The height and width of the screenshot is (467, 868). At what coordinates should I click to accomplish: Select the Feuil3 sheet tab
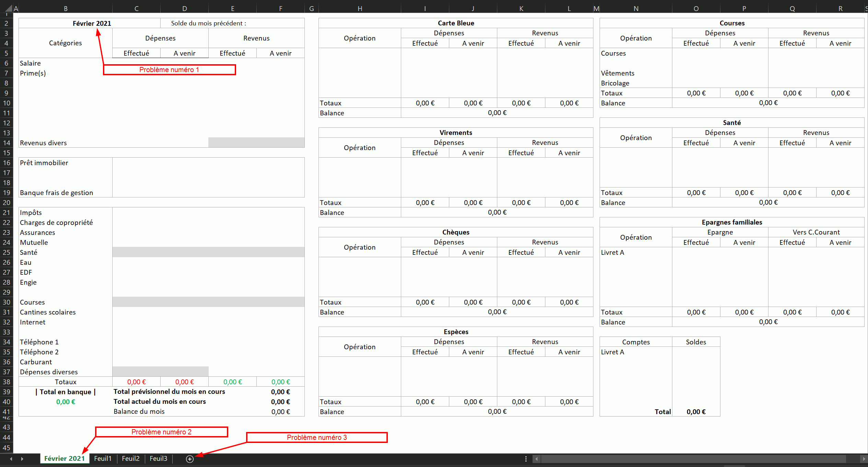[158, 458]
